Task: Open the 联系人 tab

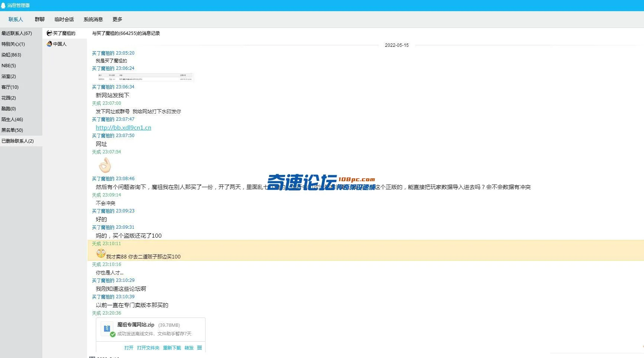Action: tap(16, 19)
